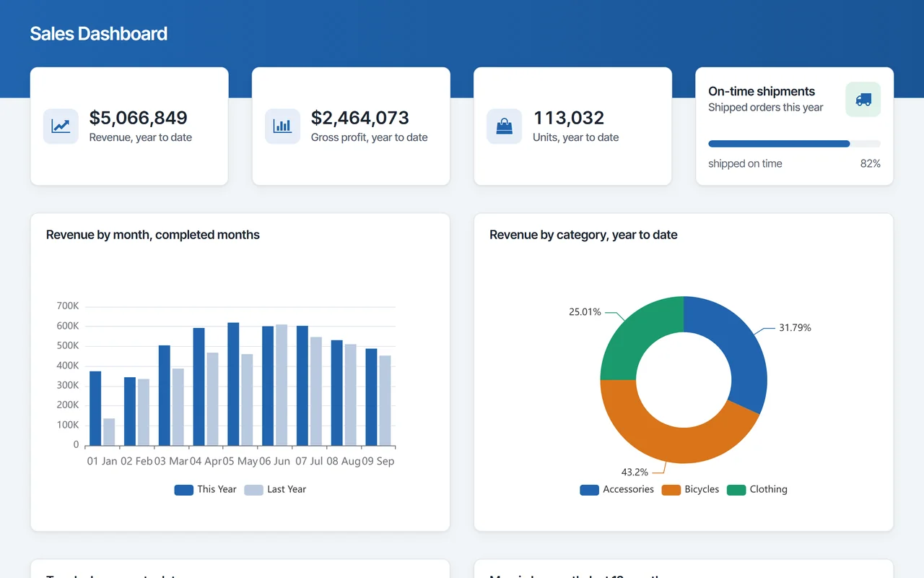Screen dimensions: 924x578
Task: Select the Last Year bar for 06 Jun
Action: [282, 385]
